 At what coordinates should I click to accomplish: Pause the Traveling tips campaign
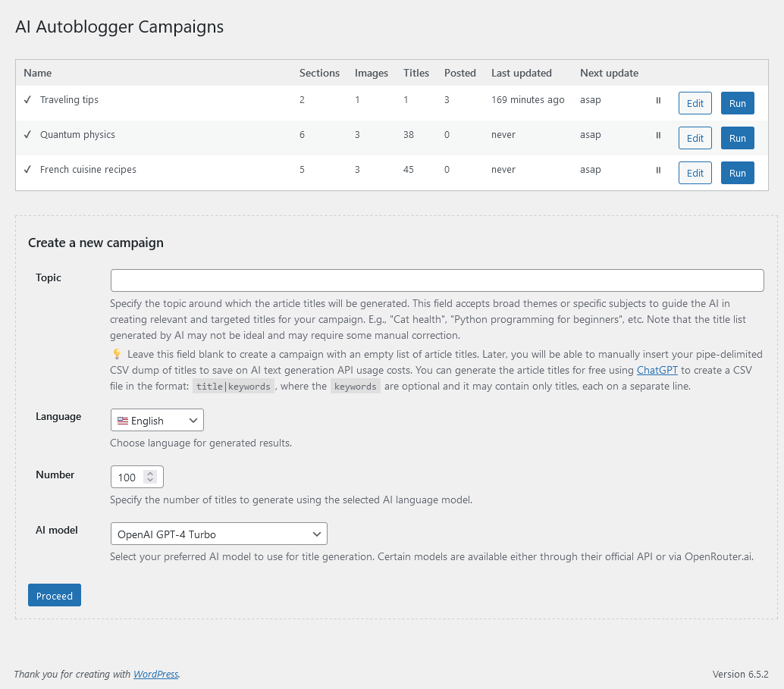(658, 100)
